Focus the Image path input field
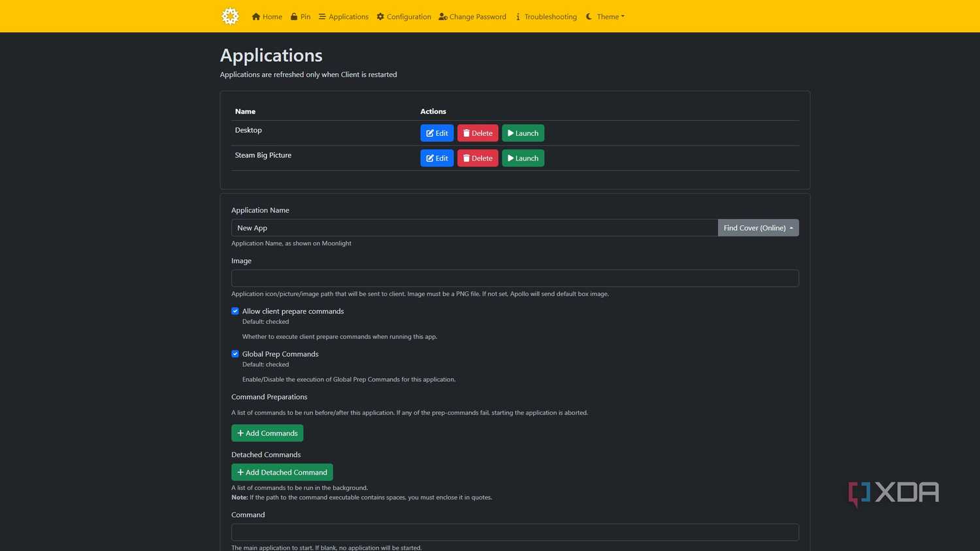This screenshot has width=980, height=551. point(515,278)
